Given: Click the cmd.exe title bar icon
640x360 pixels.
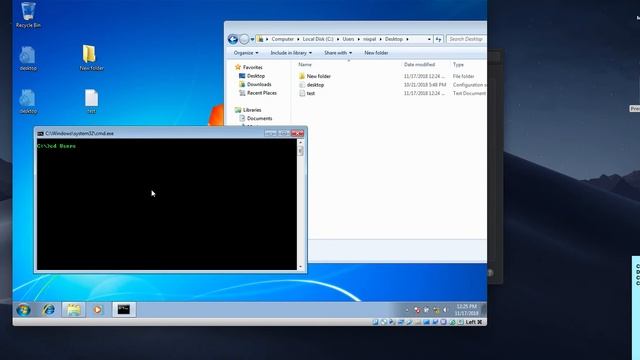Looking at the screenshot, I should click(40, 133).
